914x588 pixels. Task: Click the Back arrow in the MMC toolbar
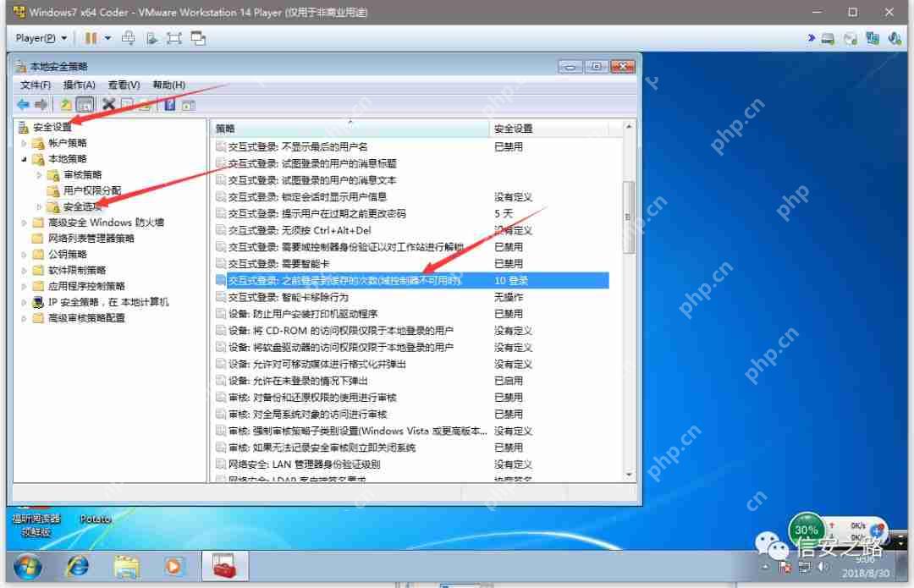click(x=24, y=105)
